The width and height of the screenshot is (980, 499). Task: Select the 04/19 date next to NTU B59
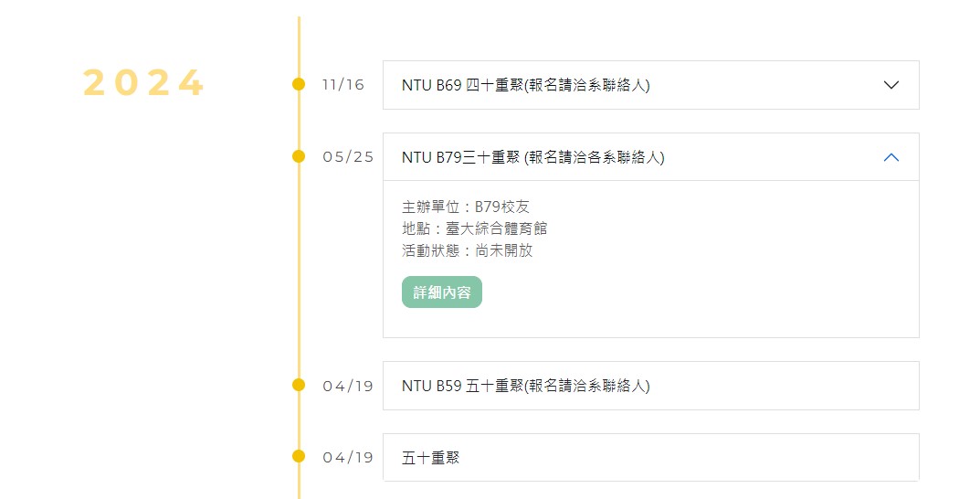348,387
